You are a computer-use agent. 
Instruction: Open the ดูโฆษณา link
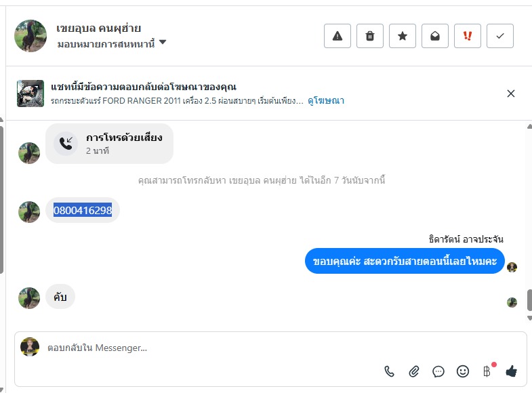[326, 101]
